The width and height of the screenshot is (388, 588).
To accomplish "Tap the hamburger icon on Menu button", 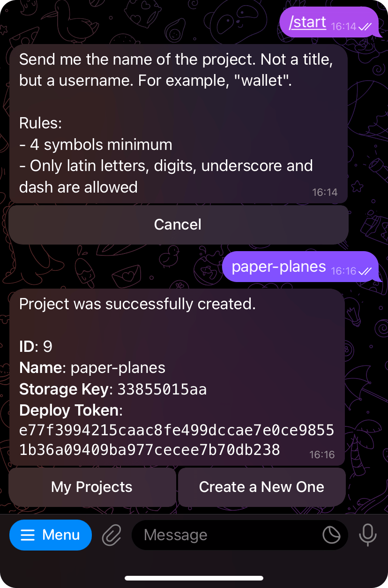I will (x=28, y=535).
